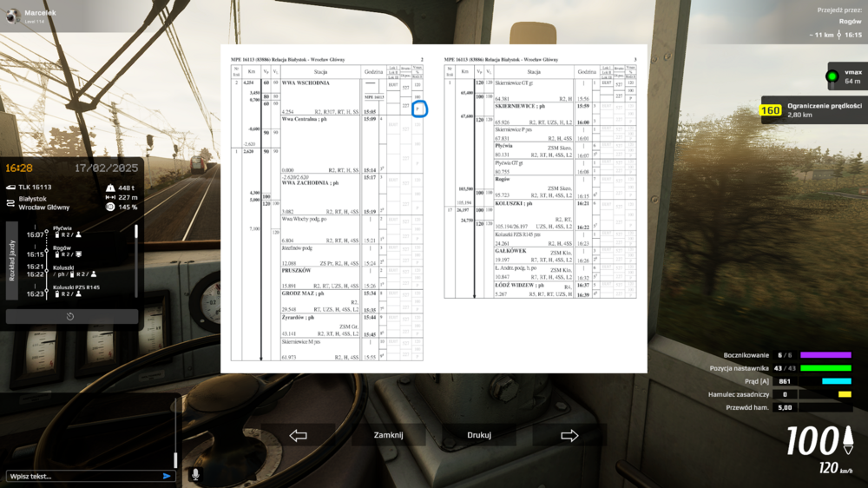Click the green Pozycja nastawnika bar
The height and width of the screenshot is (488, 868).
[825, 368]
